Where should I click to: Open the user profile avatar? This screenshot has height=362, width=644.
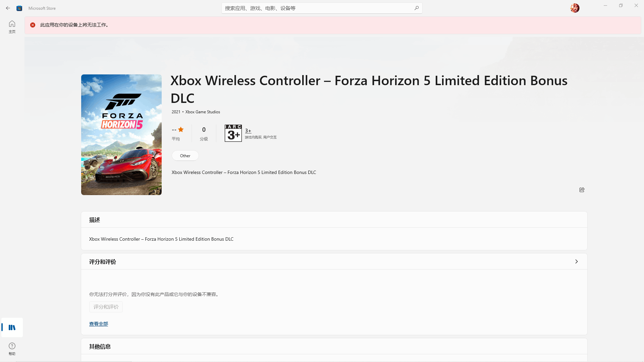[x=575, y=8]
